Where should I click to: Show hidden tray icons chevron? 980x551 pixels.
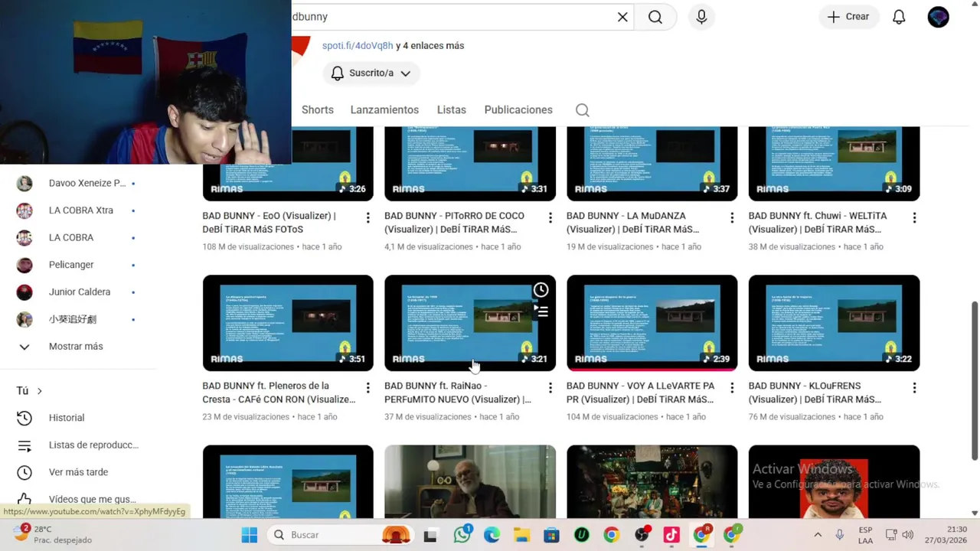click(818, 535)
